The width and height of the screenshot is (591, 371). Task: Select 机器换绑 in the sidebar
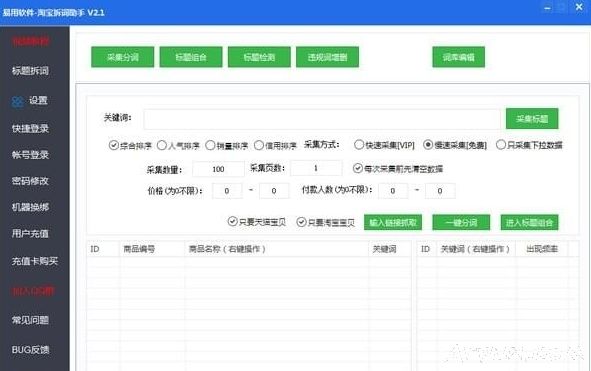point(30,207)
